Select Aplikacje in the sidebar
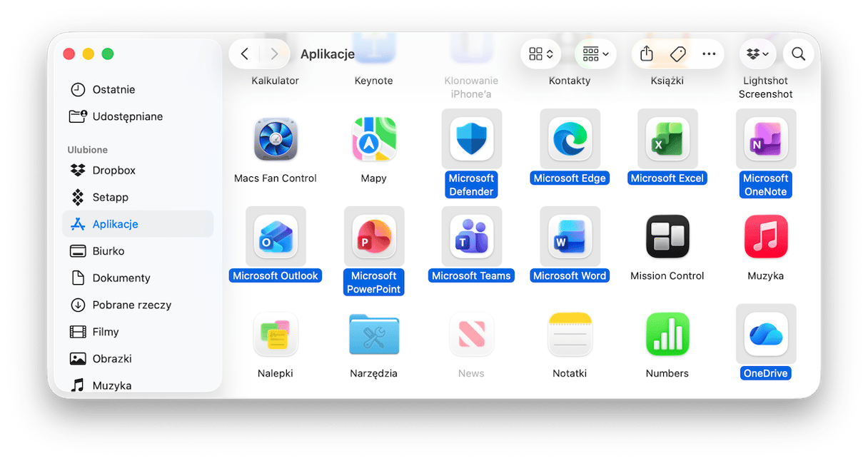This screenshot has height=461, width=868. click(138, 224)
